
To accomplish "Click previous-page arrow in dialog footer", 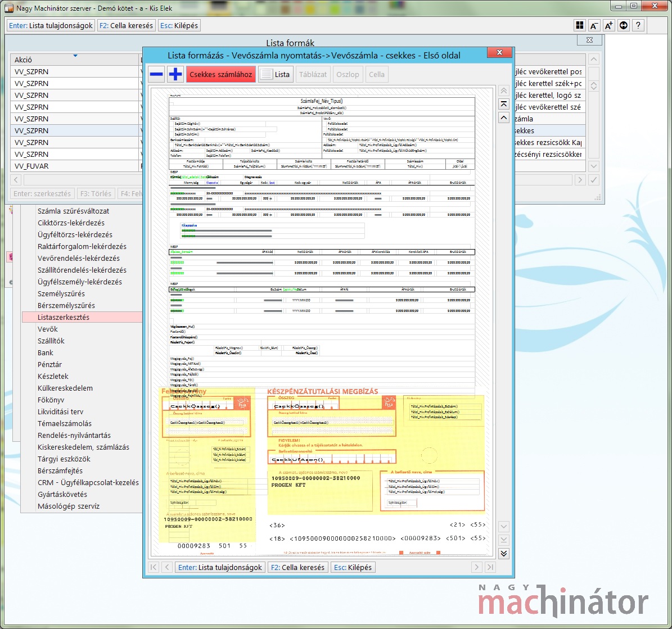I will click(167, 567).
